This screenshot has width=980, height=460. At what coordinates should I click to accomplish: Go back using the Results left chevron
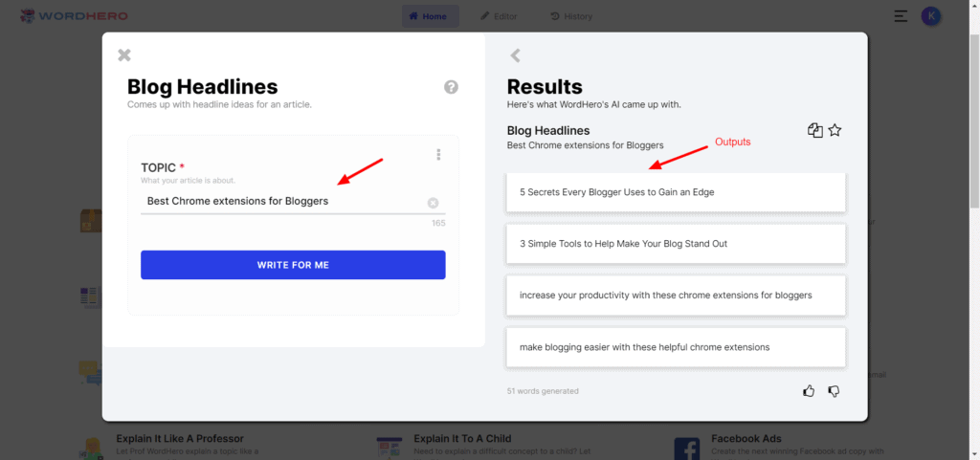(x=515, y=55)
